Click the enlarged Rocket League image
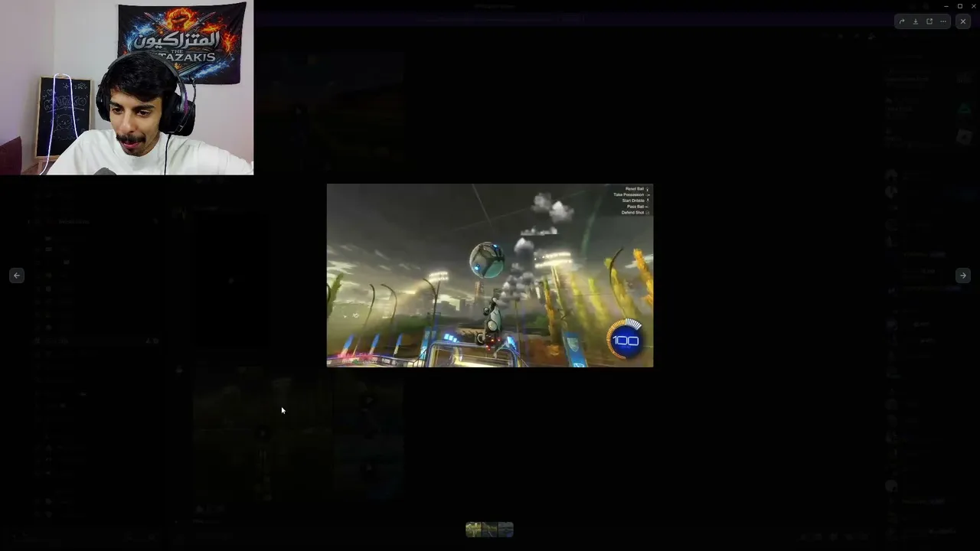The height and width of the screenshot is (551, 980). tap(490, 275)
